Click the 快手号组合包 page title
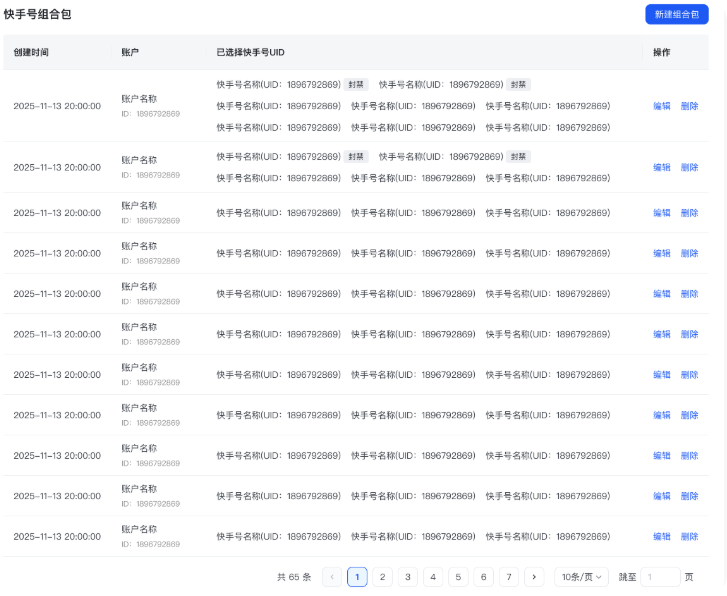This screenshot has width=727, height=596. click(38, 14)
